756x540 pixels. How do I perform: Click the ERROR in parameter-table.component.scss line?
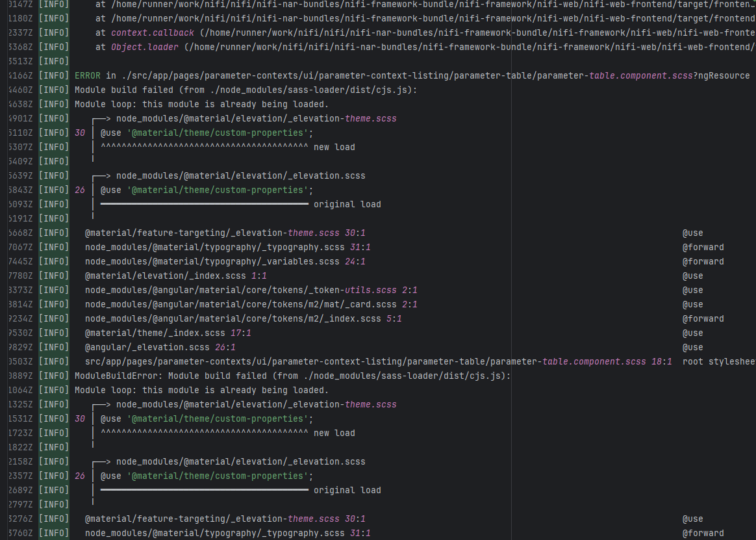tap(412, 75)
